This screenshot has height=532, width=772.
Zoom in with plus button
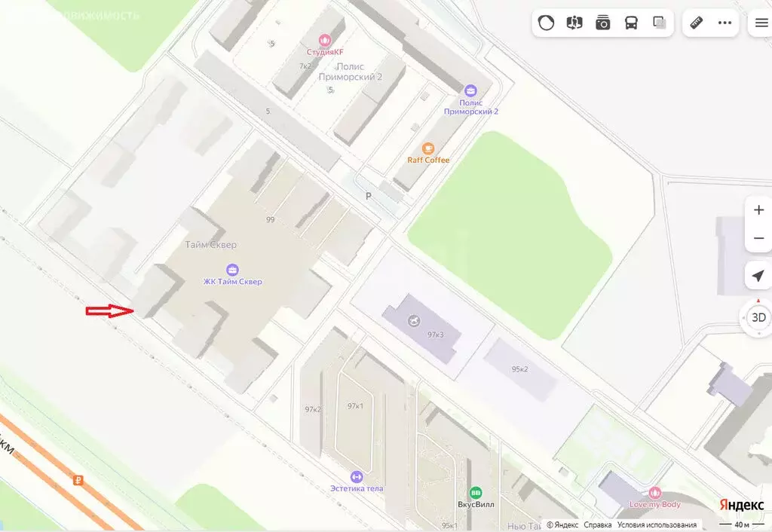[x=758, y=210]
